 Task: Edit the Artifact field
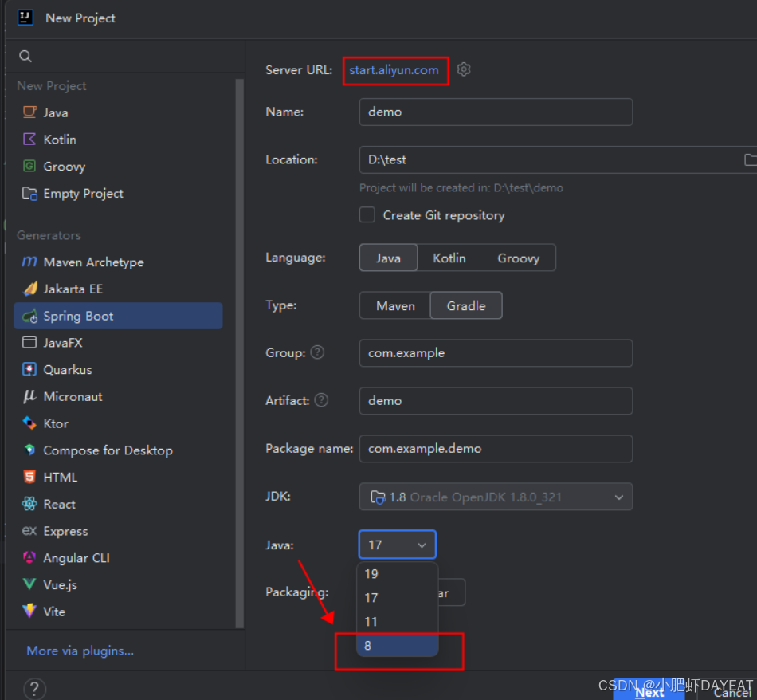496,400
